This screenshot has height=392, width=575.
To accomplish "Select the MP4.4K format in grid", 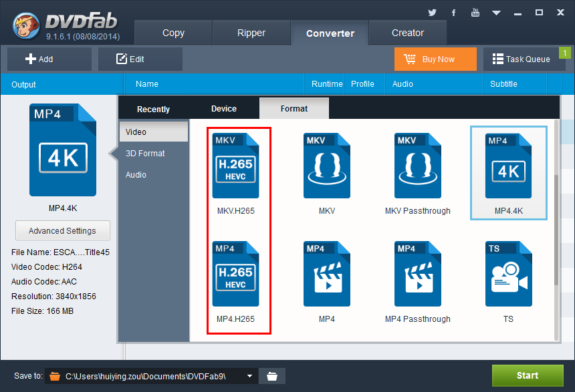I will coord(509,173).
